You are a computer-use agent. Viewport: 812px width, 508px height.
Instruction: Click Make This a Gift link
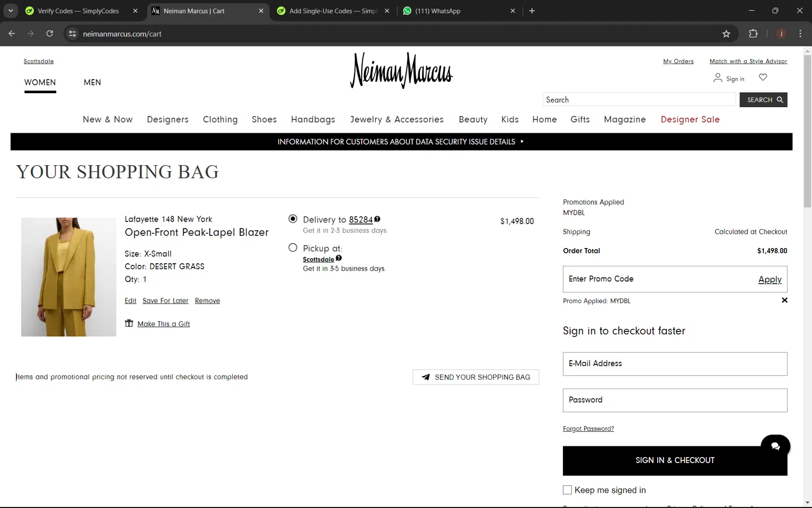point(163,324)
